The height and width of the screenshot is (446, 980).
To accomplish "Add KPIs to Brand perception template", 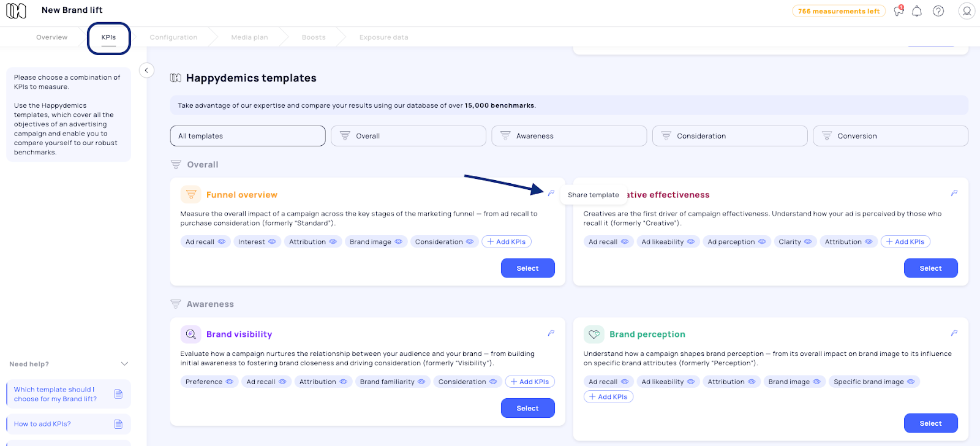I will 608,397.
